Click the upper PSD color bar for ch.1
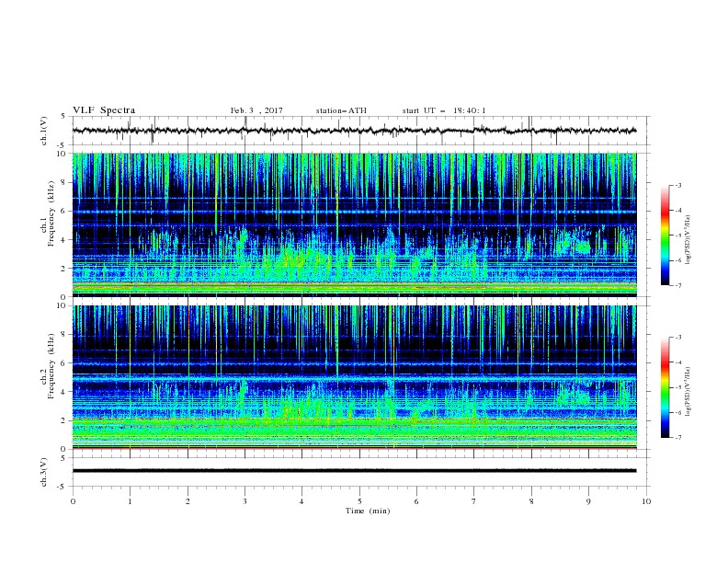728x563 pixels. point(665,236)
